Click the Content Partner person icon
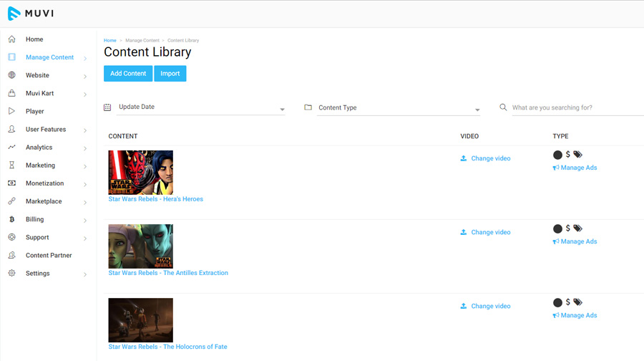 point(12,255)
